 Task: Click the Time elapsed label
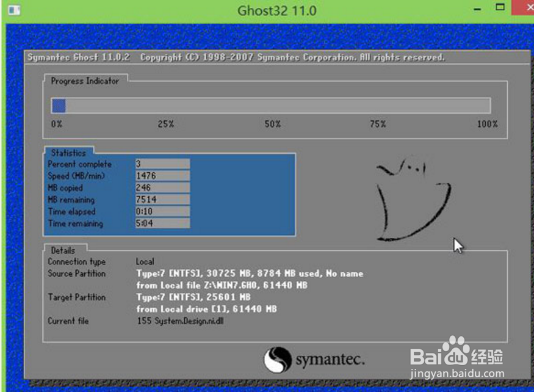click(72, 212)
